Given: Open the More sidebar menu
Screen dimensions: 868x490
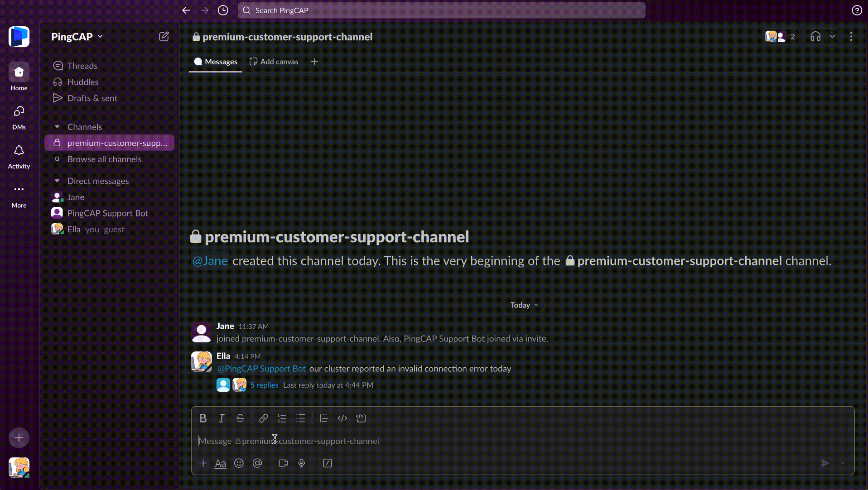Looking at the screenshot, I should [19, 196].
